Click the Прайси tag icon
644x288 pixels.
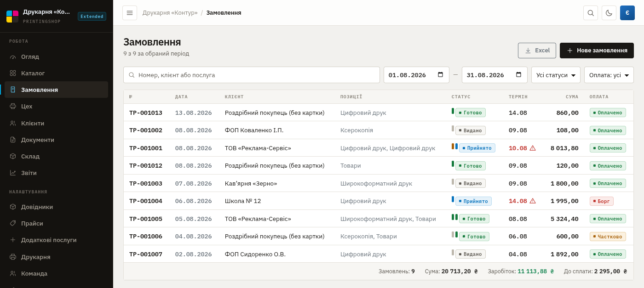point(13,223)
